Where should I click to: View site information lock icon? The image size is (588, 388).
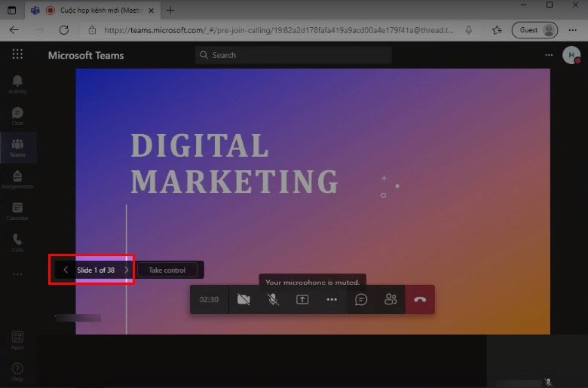(x=92, y=30)
